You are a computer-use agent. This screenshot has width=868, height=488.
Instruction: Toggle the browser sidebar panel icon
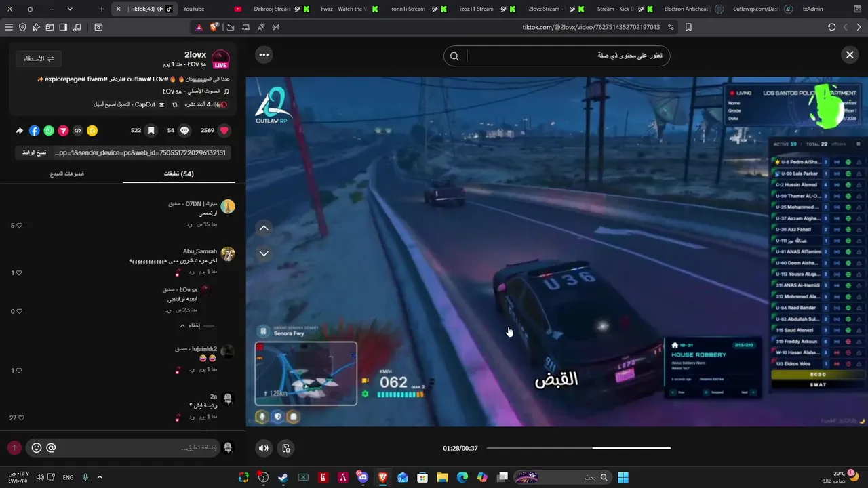click(x=63, y=27)
